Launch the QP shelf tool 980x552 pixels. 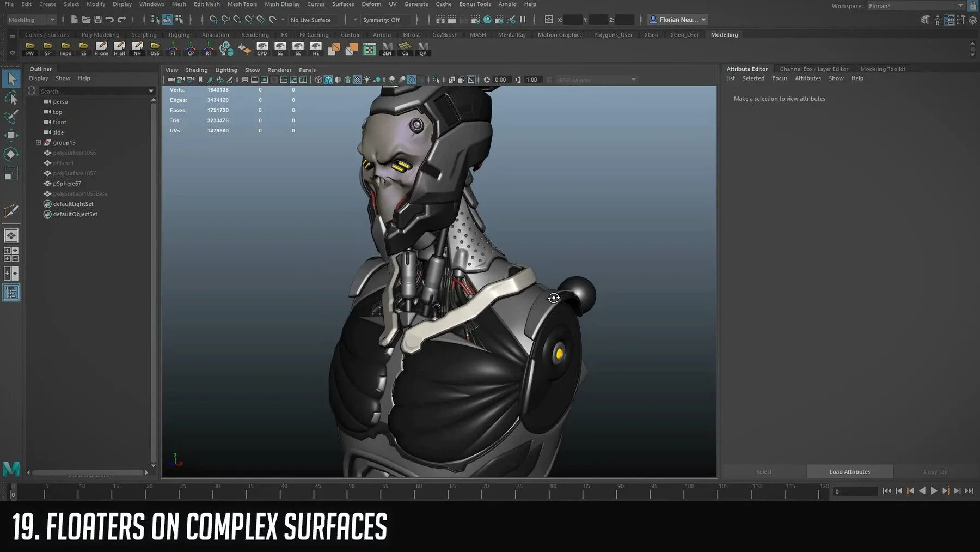click(x=423, y=48)
